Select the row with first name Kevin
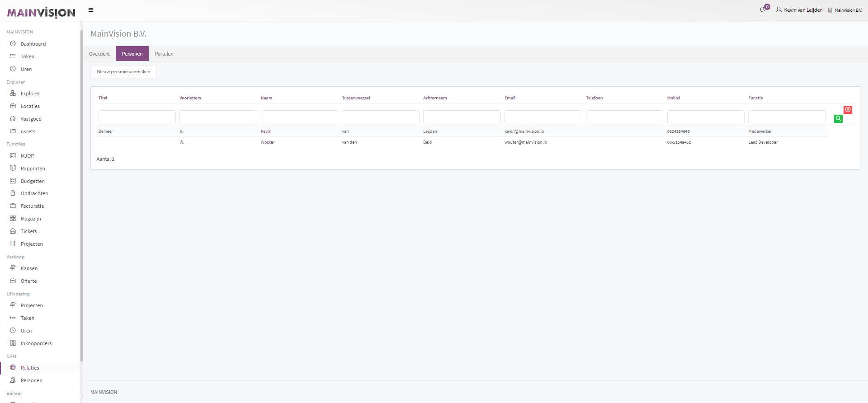The image size is (868, 403). coord(462,131)
